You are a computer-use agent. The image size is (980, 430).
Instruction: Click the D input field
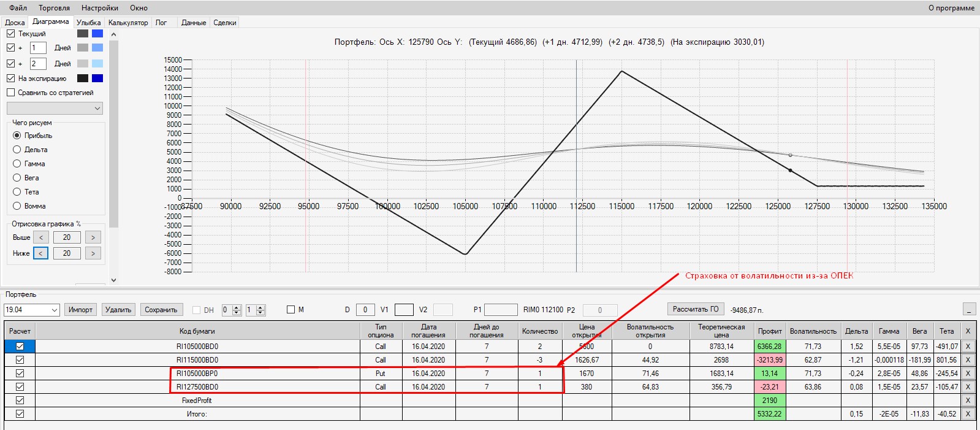pyautogui.click(x=365, y=310)
